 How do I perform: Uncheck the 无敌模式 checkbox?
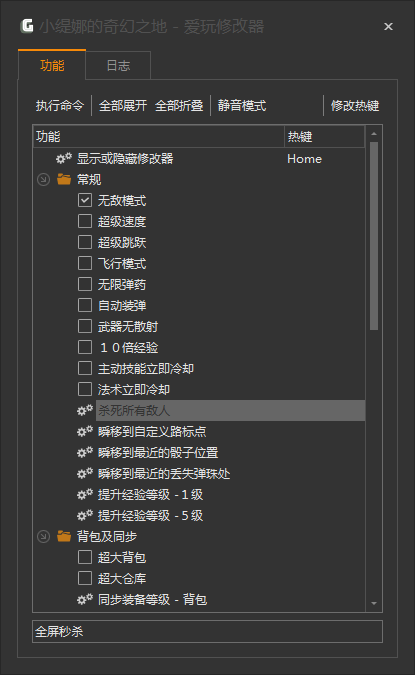point(85,200)
